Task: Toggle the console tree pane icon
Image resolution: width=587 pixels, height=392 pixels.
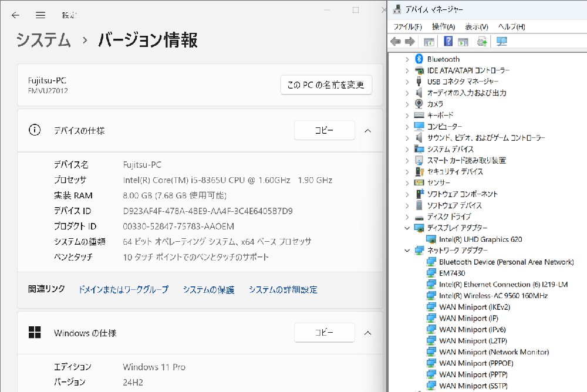Action: pyautogui.click(x=429, y=42)
